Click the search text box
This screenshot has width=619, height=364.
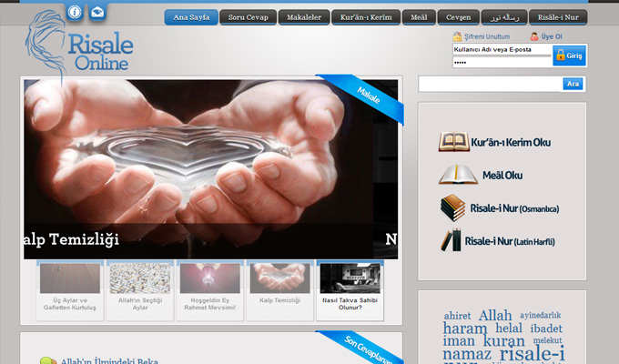click(491, 84)
